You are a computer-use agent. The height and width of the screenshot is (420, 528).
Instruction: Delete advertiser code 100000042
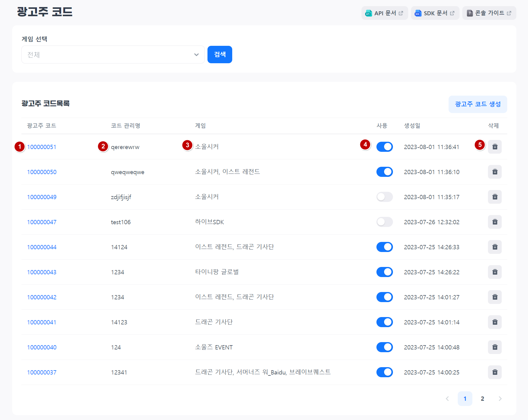click(x=495, y=297)
